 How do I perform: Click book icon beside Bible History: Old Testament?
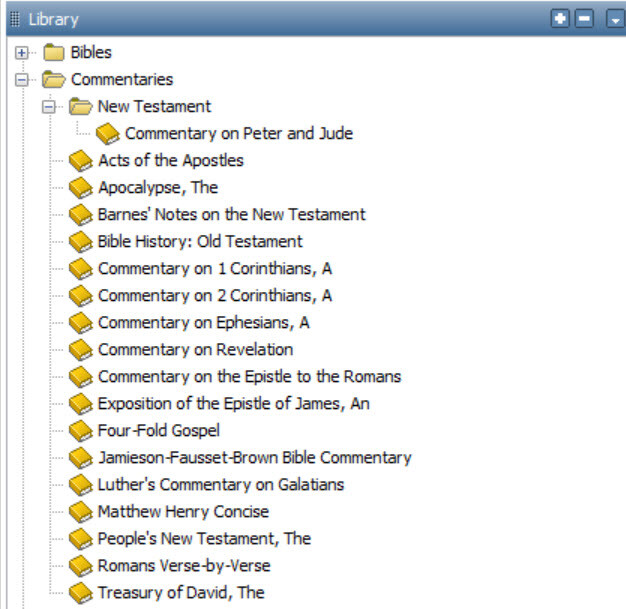[x=81, y=242]
